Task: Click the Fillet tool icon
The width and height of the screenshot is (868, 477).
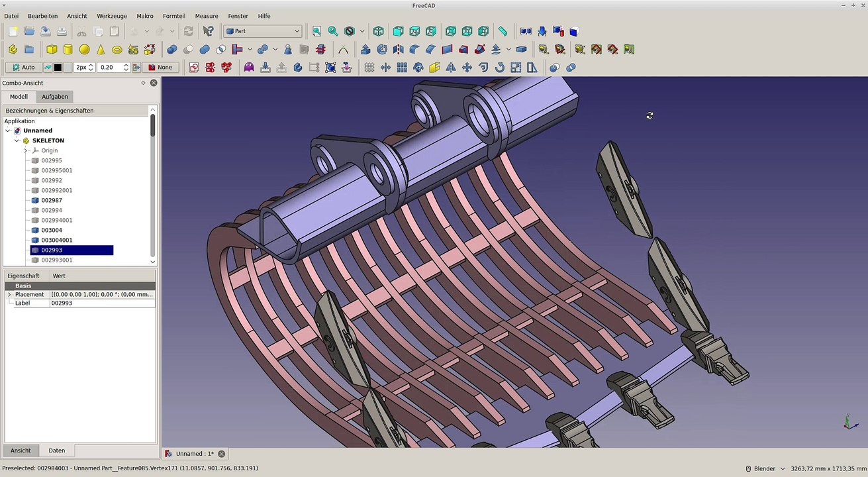Action: click(x=414, y=49)
